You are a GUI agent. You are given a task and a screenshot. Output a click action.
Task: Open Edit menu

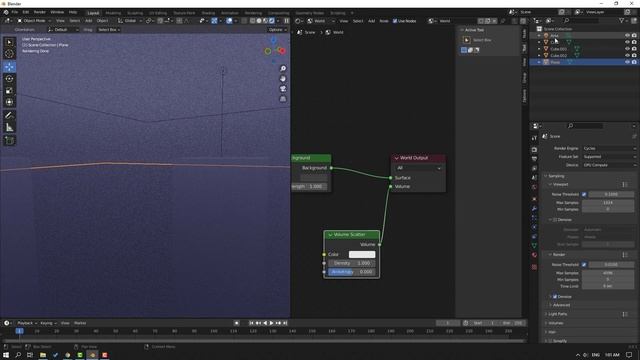[26, 12]
